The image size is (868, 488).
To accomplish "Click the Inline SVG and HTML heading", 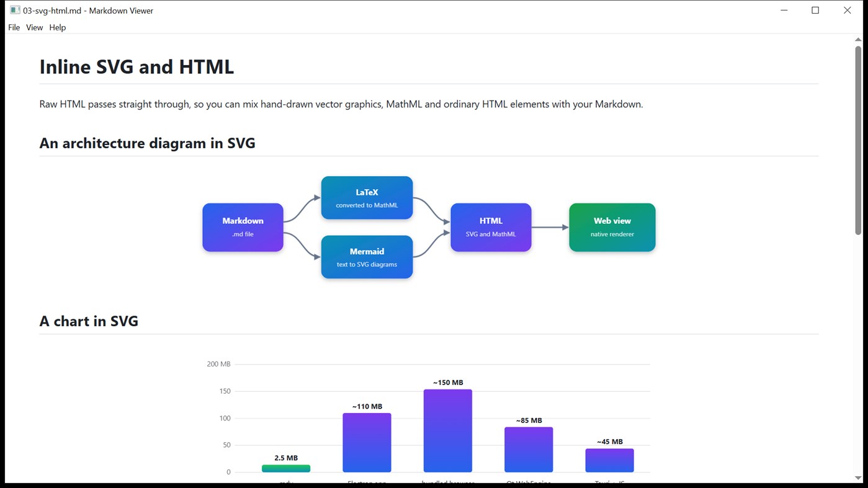I will tap(136, 66).
